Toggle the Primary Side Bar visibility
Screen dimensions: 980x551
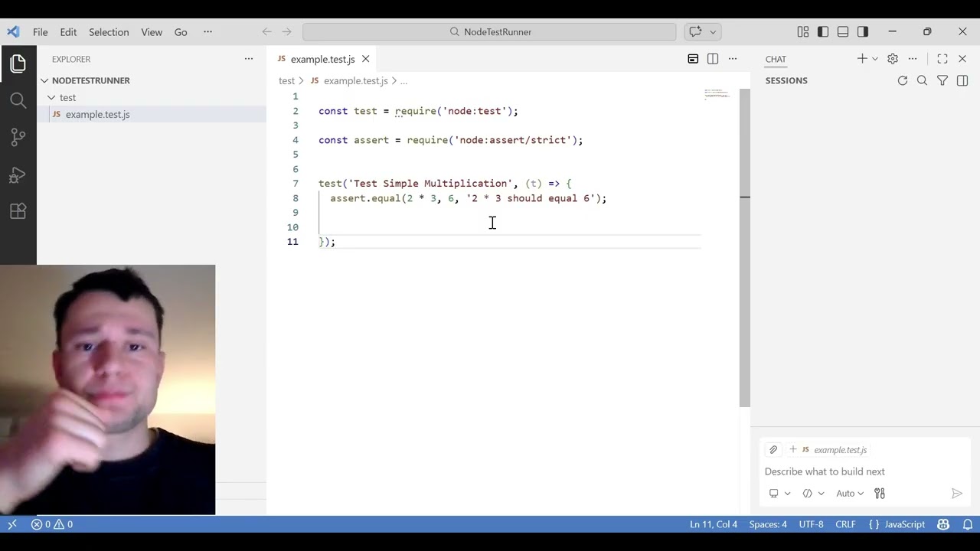coord(823,31)
